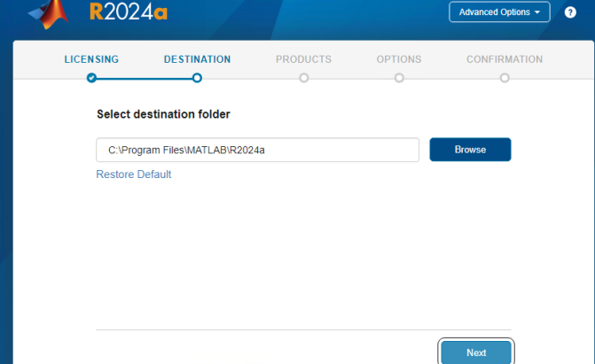Image resolution: width=595 pixels, height=364 pixels.
Task: Click the destination folder path field
Action: [257, 150]
